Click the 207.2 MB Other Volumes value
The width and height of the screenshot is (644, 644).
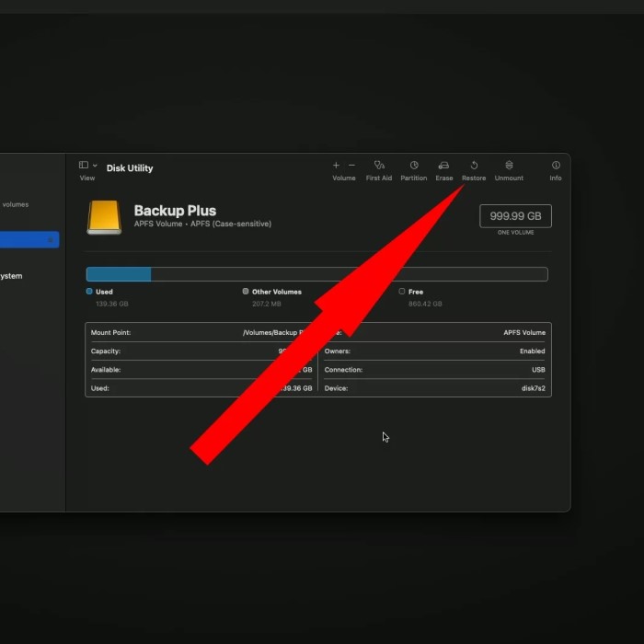(x=267, y=304)
